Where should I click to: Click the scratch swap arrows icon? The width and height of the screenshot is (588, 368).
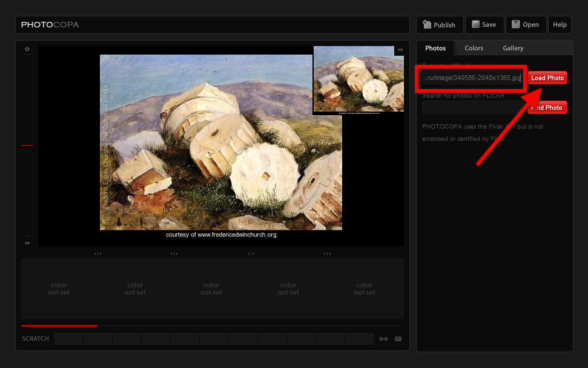pos(383,339)
